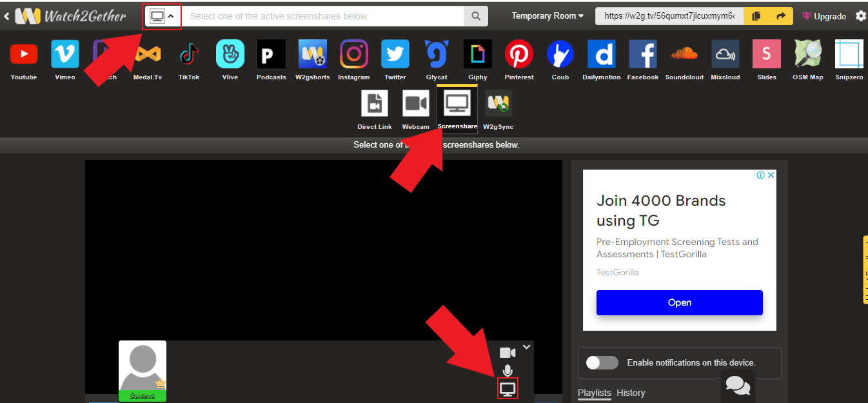Image resolution: width=868 pixels, height=403 pixels.
Task: Select the Mixcloud source icon
Action: (725, 54)
